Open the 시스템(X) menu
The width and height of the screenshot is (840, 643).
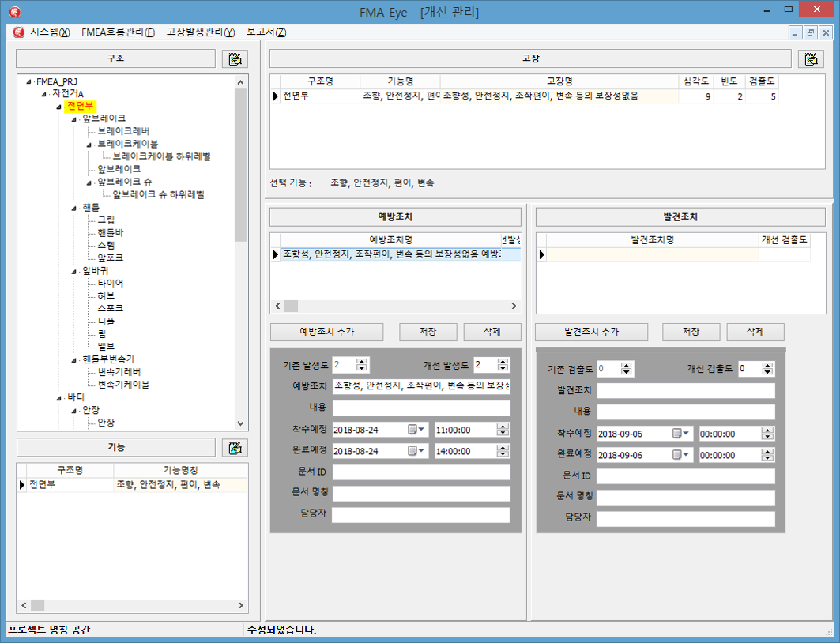[50, 32]
